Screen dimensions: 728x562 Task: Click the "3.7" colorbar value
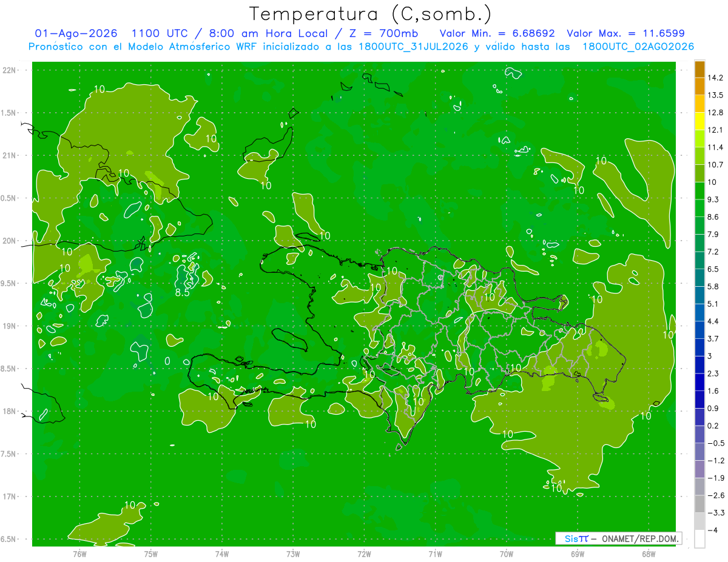[x=713, y=338]
